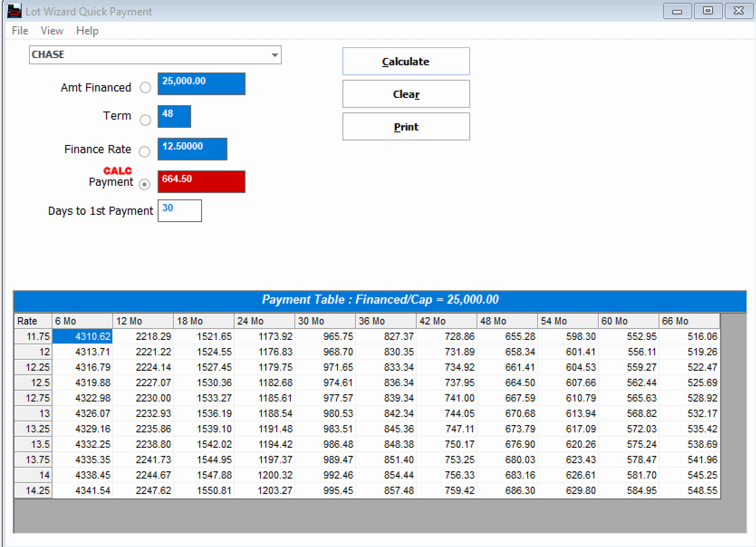This screenshot has height=547, width=756.
Task: Click the Amt Financed field showing 25,000.00
Action: (201, 84)
